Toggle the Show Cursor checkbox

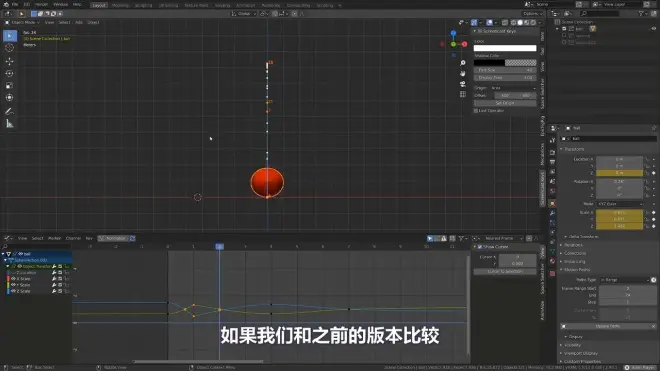click(x=480, y=247)
